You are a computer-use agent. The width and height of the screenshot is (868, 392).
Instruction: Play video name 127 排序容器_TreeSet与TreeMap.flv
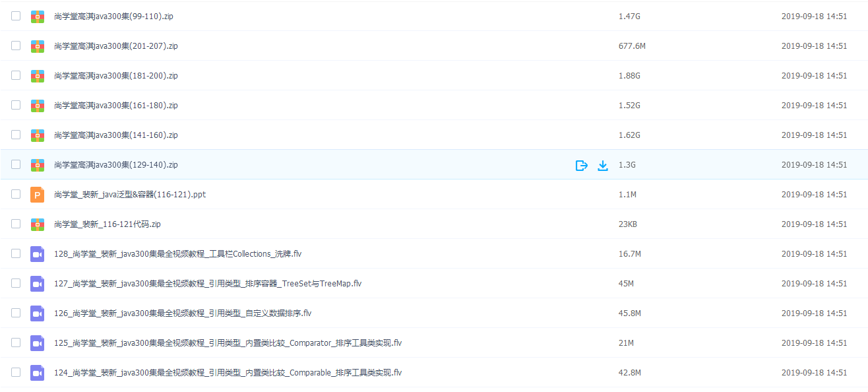pyautogui.click(x=208, y=284)
